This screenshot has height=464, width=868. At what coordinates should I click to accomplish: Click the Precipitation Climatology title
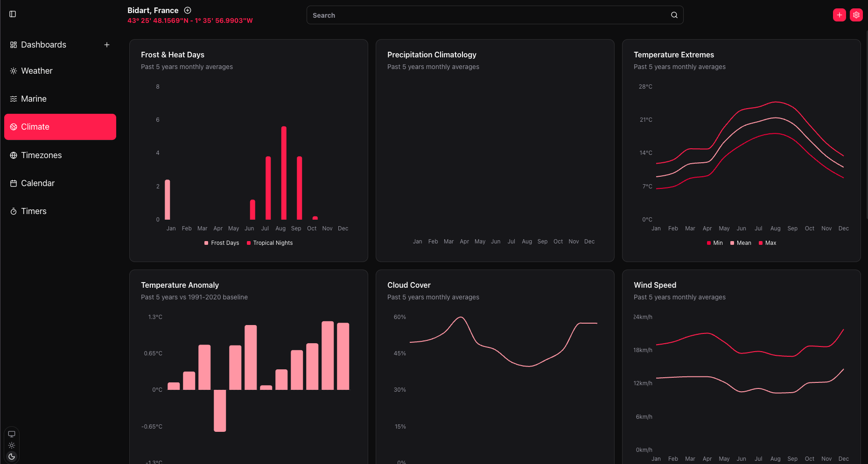(432, 55)
